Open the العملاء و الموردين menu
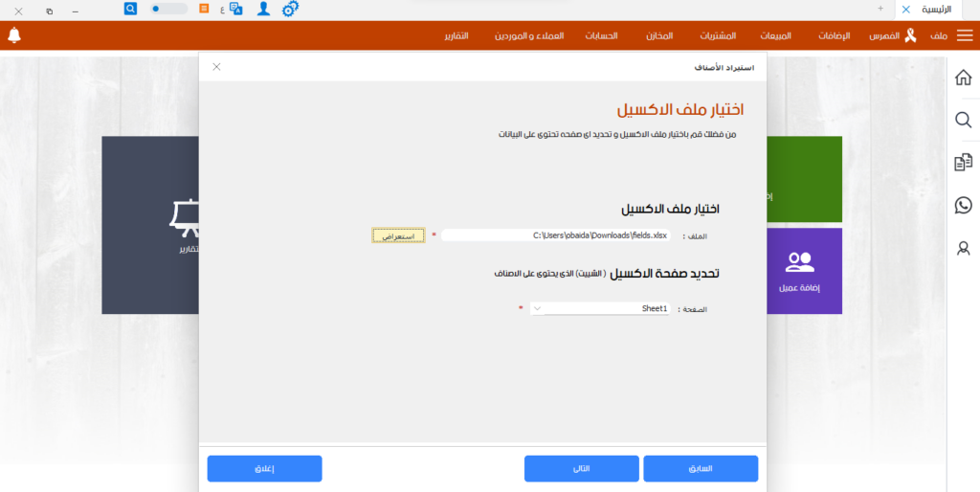The width and height of the screenshot is (980, 492). (530, 35)
